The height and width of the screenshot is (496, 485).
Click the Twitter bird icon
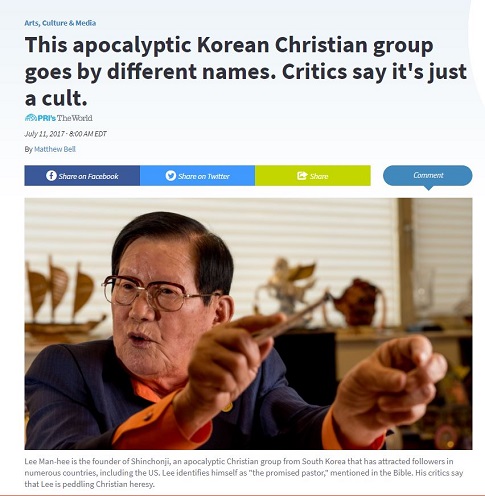[x=170, y=176]
